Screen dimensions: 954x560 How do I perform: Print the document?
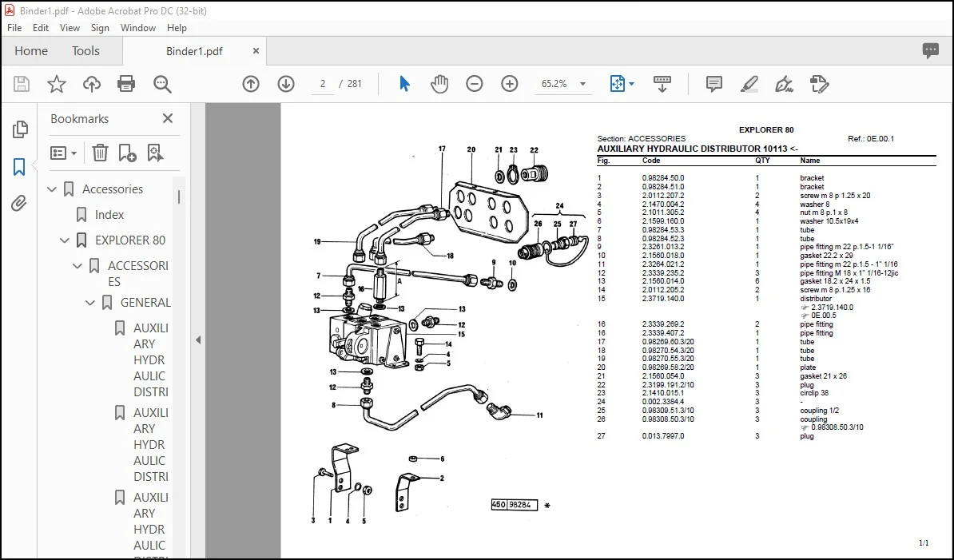point(126,84)
